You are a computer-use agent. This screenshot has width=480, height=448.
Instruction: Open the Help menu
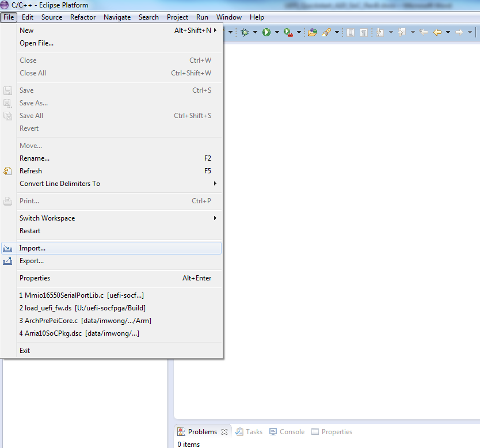click(x=257, y=17)
